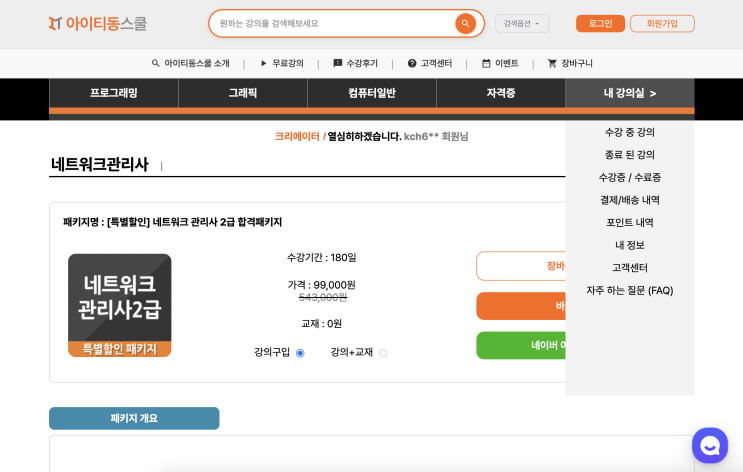743x472 pixels.
Task: Click the orange search magnifier button
Action: [465, 23]
